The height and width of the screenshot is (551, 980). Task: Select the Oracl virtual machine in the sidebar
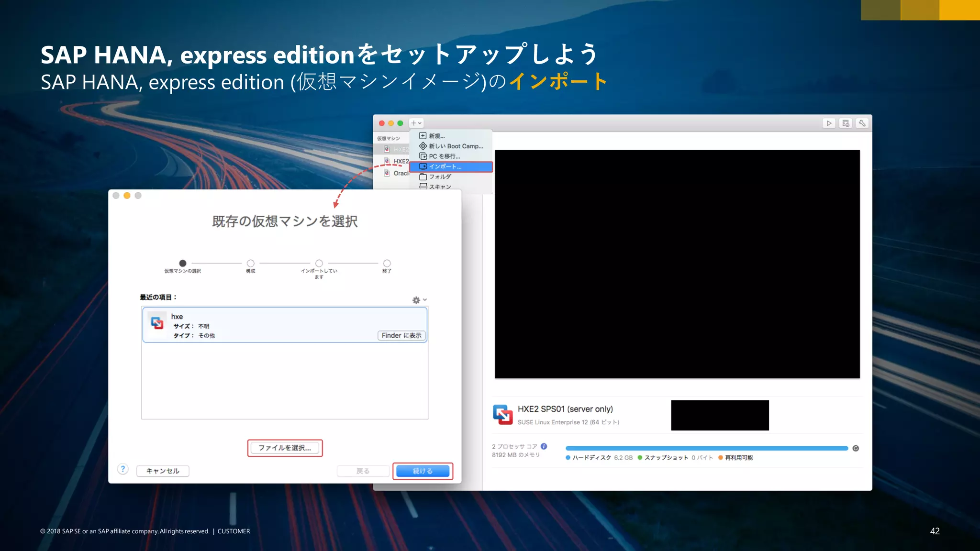[392, 173]
